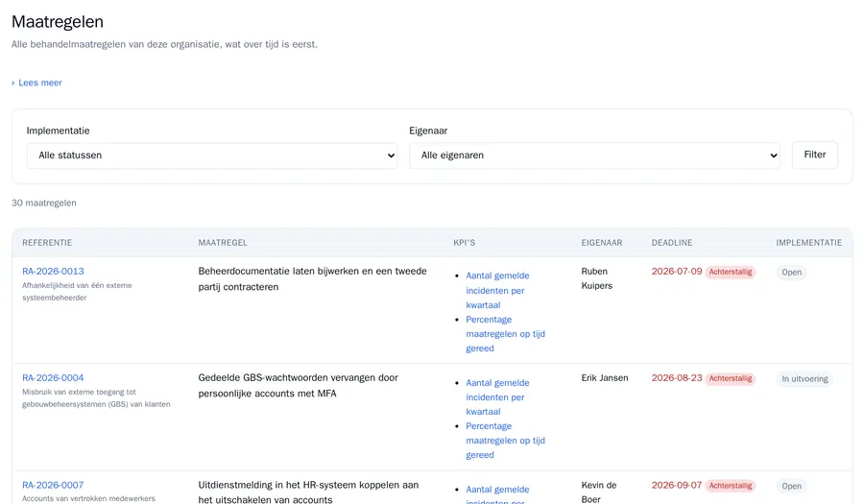The image size is (864, 504).
Task: Click deadline date 2026-08-23
Action: 677,378
